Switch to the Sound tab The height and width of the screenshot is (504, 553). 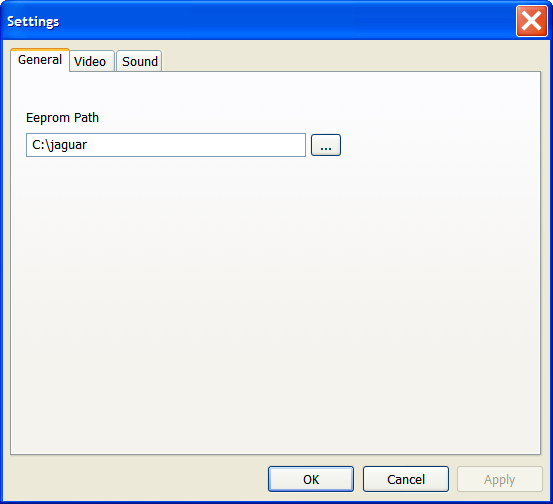tap(139, 61)
